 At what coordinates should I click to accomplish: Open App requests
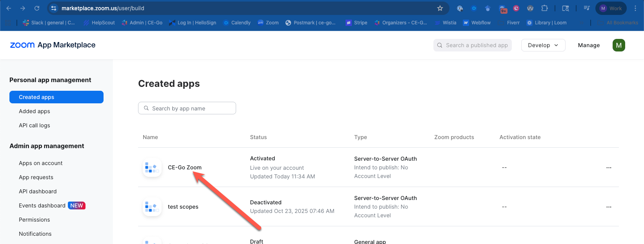click(36, 177)
